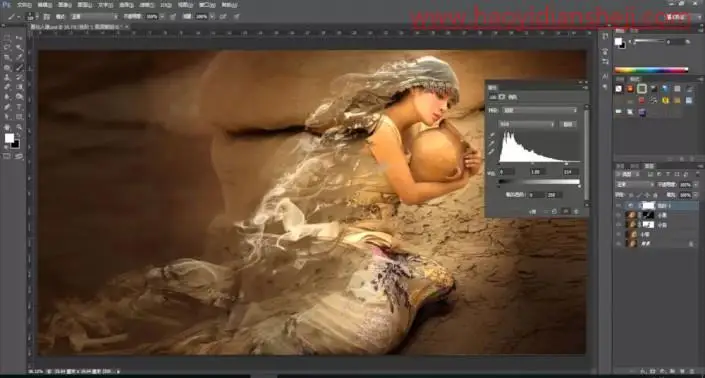Click the Auto button in Levels
705x378 pixels.
point(568,125)
